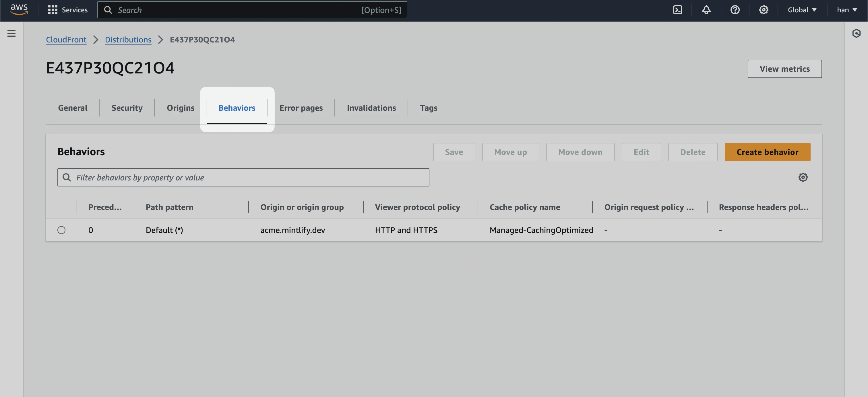Open the Amazon Q assistant hexagon icon
The width and height of the screenshot is (868, 397).
pyautogui.click(x=857, y=33)
